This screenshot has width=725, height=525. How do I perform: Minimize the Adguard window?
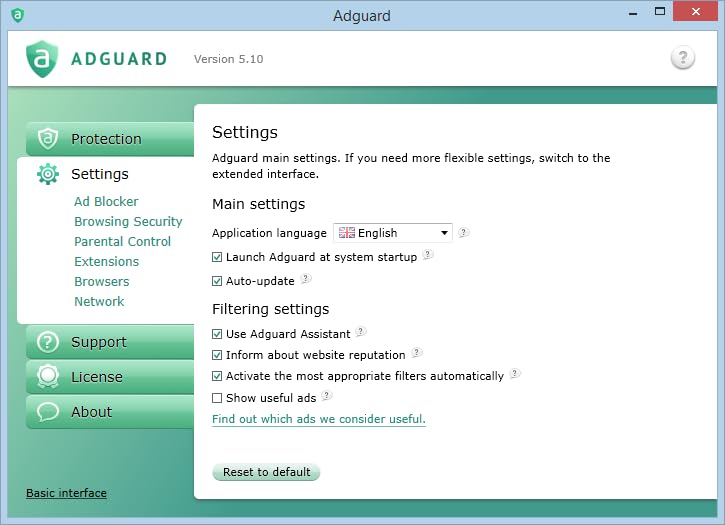click(633, 14)
